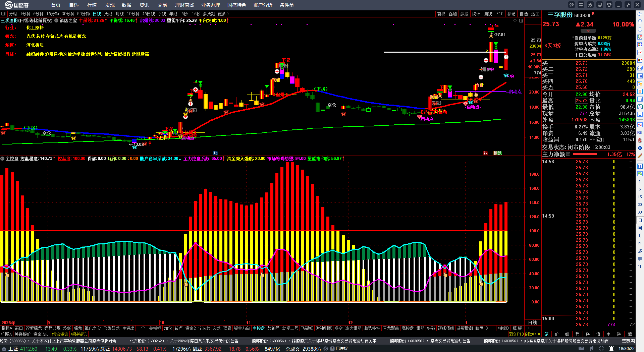This screenshot has height=352, width=644.
Task: Open the settings sliders icon in title bar
Action: pos(581,5)
